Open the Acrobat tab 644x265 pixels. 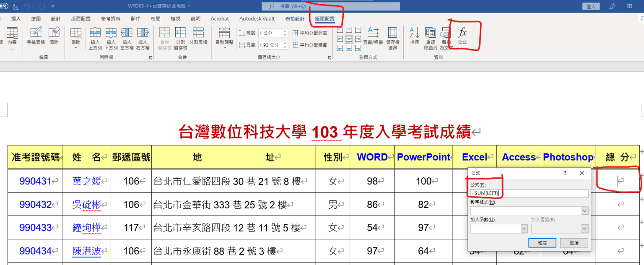click(x=220, y=19)
